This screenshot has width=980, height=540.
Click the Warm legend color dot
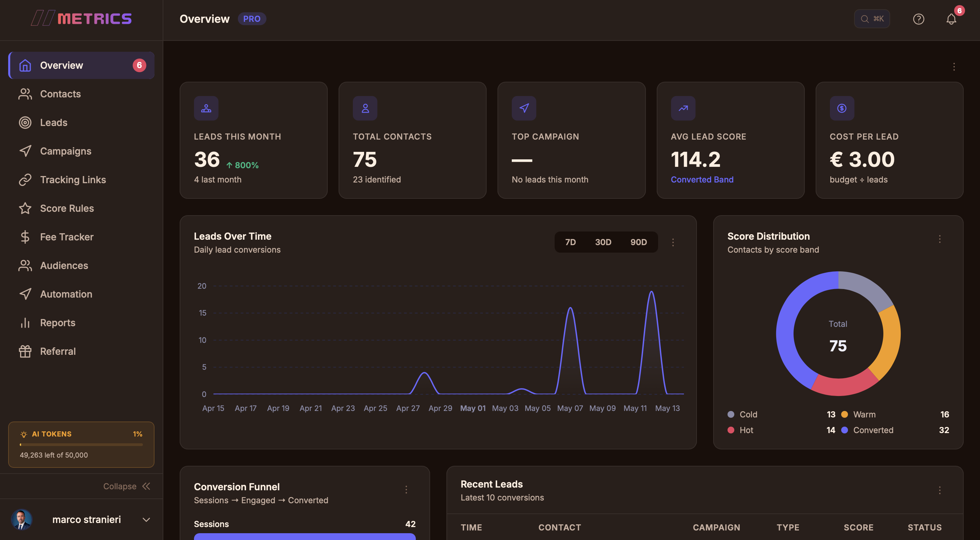point(845,414)
